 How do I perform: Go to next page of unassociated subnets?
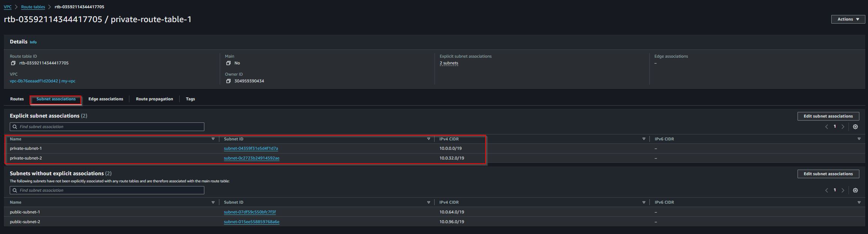(843, 191)
